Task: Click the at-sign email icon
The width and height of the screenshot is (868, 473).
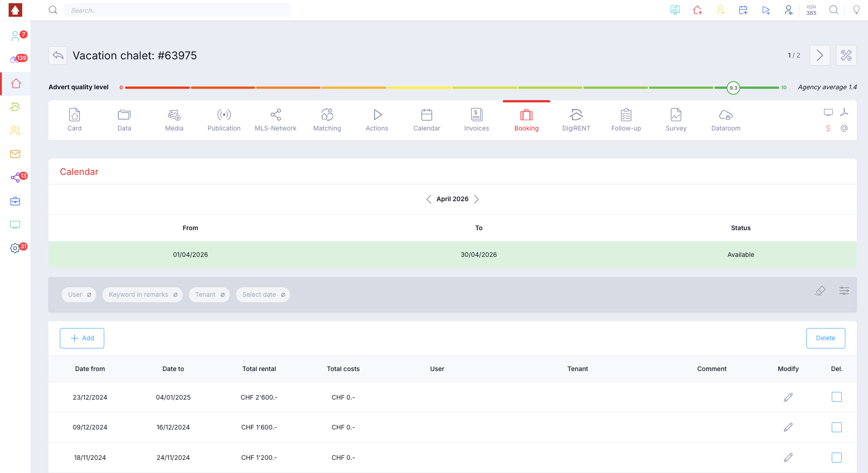Action: click(x=844, y=128)
